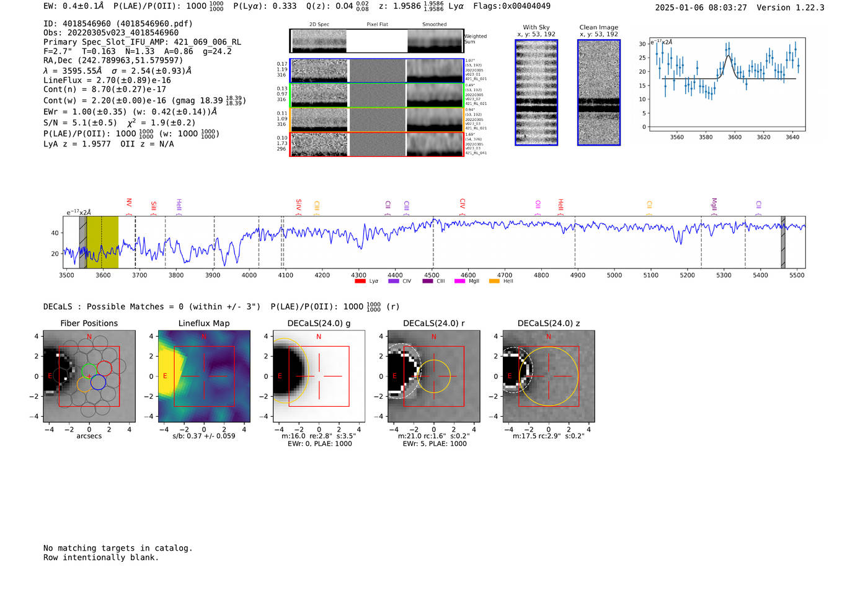Click the arcsecs axis label

(x=89, y=436)
